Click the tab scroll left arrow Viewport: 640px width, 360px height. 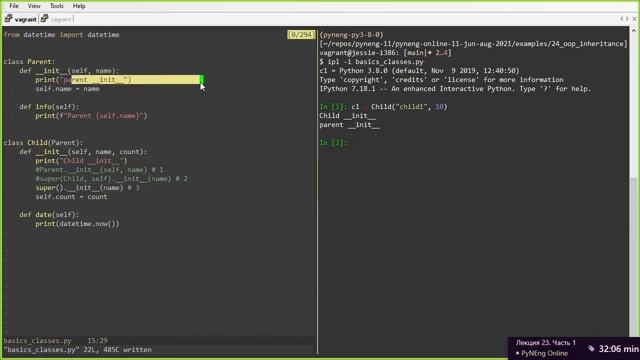(622, 19)
